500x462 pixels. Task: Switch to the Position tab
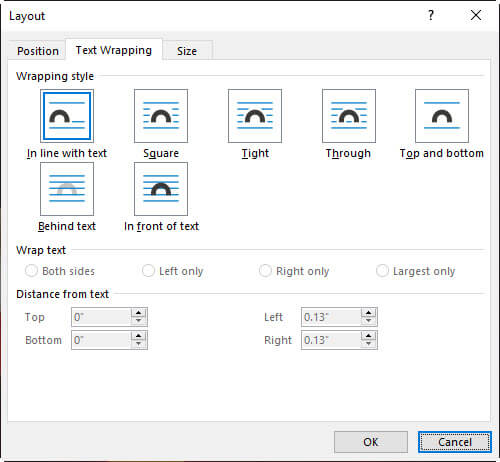coord(38,51)
